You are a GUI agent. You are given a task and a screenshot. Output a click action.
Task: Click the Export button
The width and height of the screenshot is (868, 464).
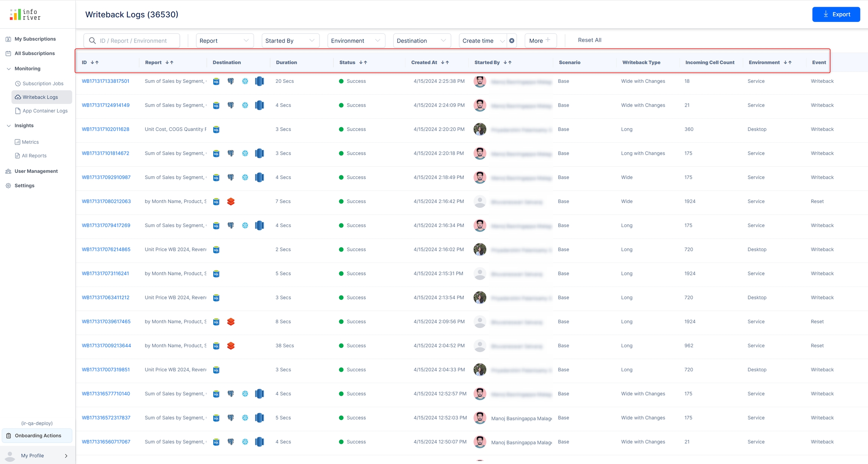click(836, 14)
